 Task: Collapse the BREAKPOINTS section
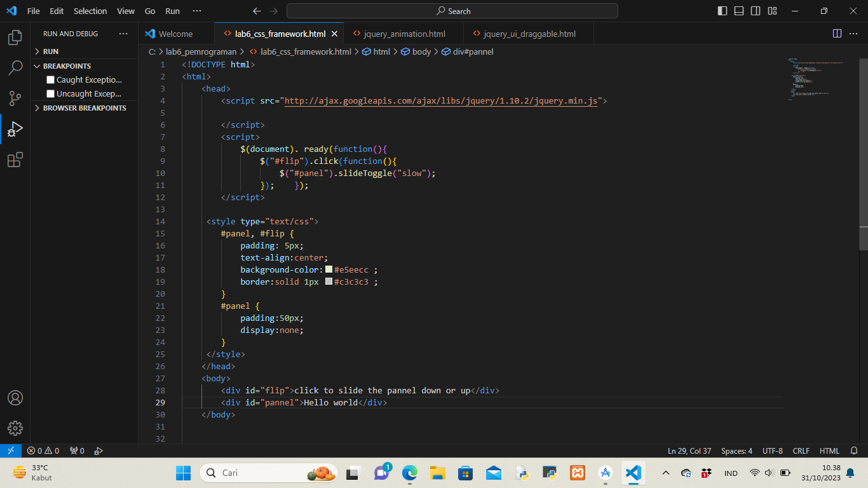(37, 65)
